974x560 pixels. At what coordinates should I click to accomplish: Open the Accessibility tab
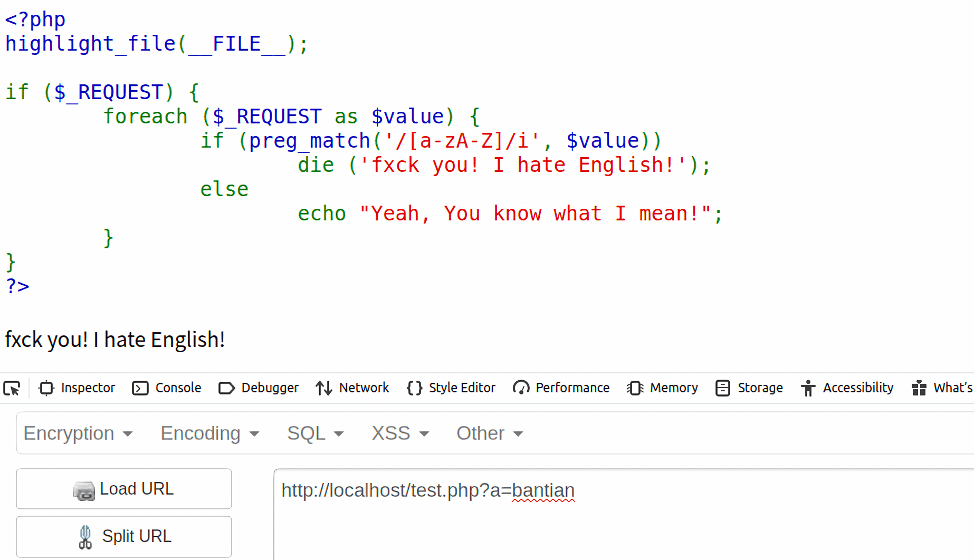pyautogui.click(x=847, y=388)
